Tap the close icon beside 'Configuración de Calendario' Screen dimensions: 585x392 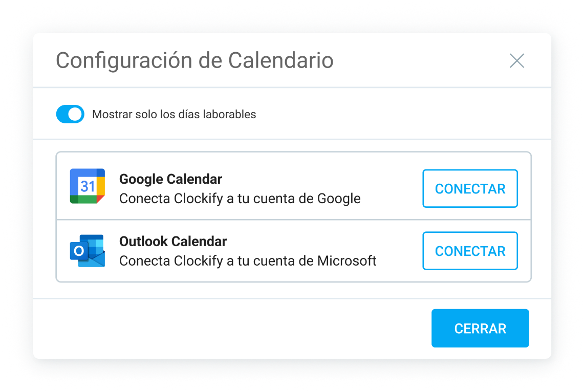pyautogui.click(x=517, y=60)
